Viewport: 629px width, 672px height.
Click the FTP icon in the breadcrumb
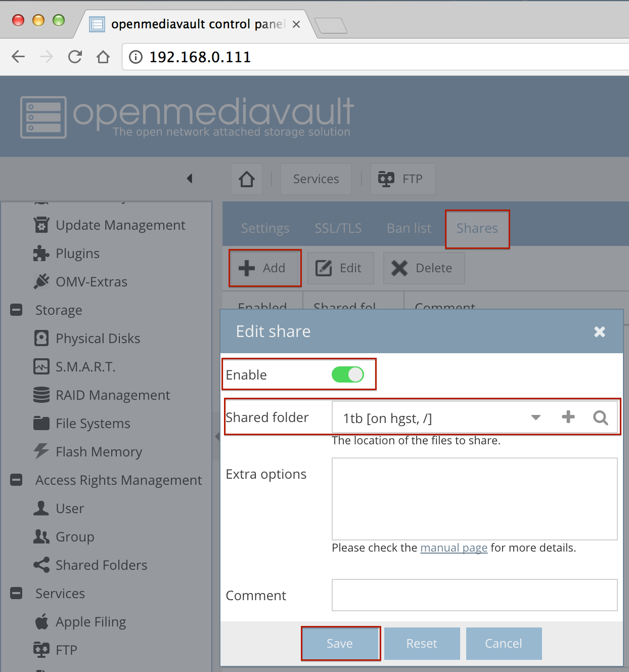pyautogui.click(x=386, y=179)
